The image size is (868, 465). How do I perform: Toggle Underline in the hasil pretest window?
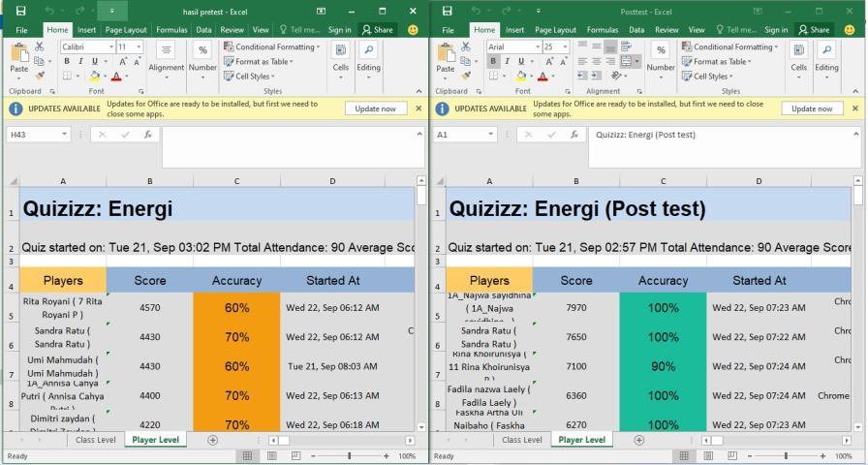click(95, 61)
